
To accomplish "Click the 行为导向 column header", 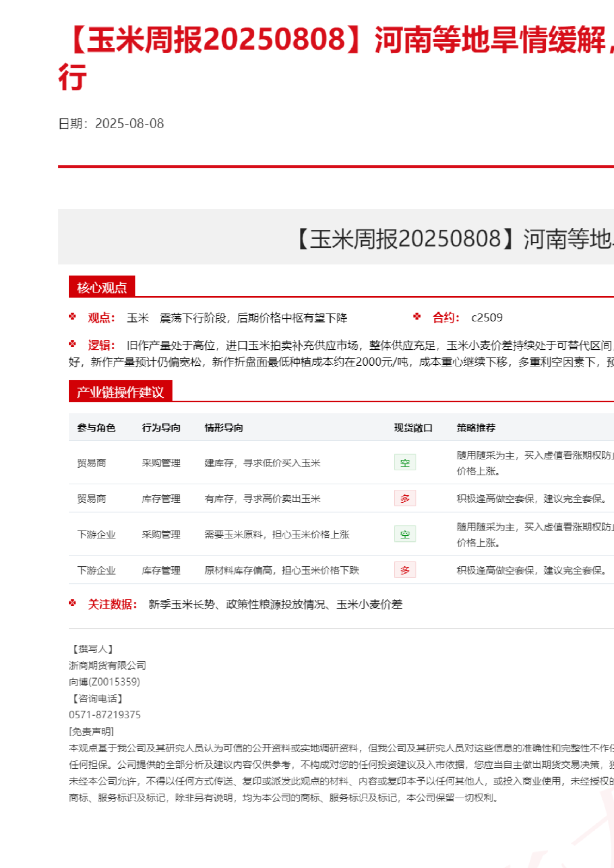I will (161, 427).
